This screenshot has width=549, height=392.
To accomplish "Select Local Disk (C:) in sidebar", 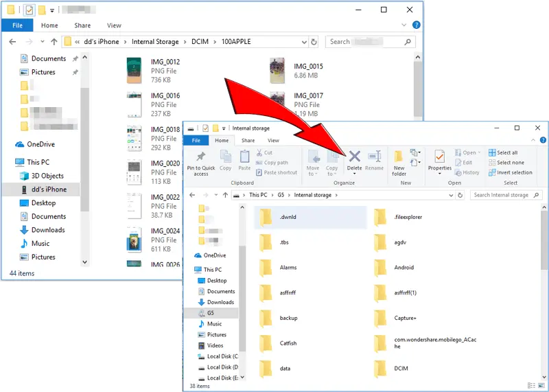I will 218,356.
